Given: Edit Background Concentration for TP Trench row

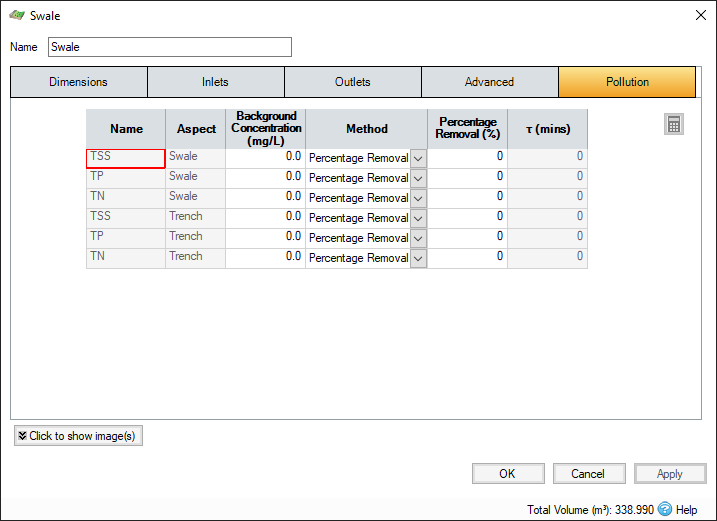Looking at the screenshot, I should coord(265,238).
